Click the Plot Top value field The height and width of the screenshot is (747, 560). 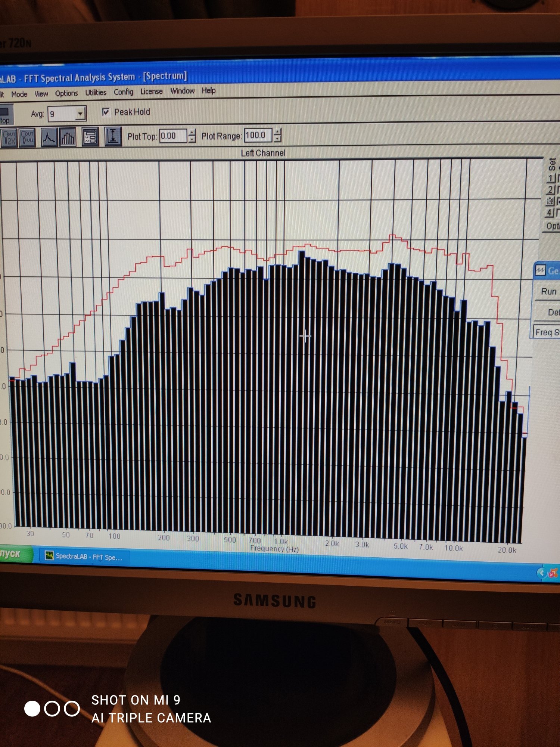[x=173, y=136]
